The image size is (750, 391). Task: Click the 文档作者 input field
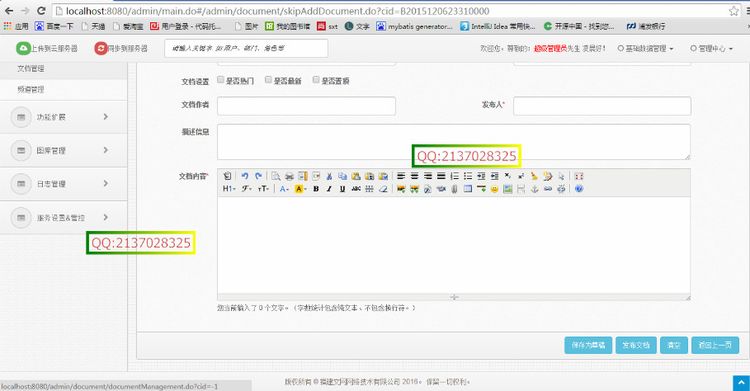pos(307,106)
